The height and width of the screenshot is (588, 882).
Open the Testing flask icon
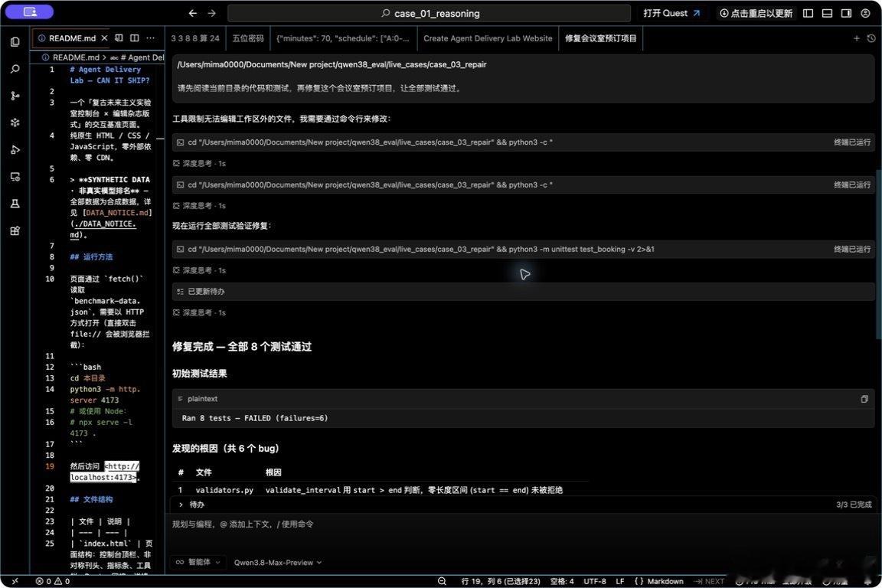(15, 204)
